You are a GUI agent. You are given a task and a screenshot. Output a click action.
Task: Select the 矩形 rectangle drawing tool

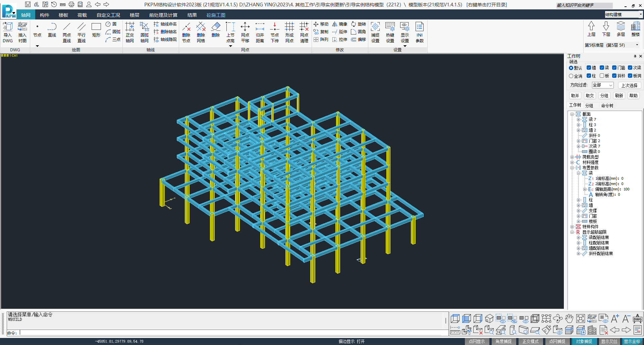point(96,30)
